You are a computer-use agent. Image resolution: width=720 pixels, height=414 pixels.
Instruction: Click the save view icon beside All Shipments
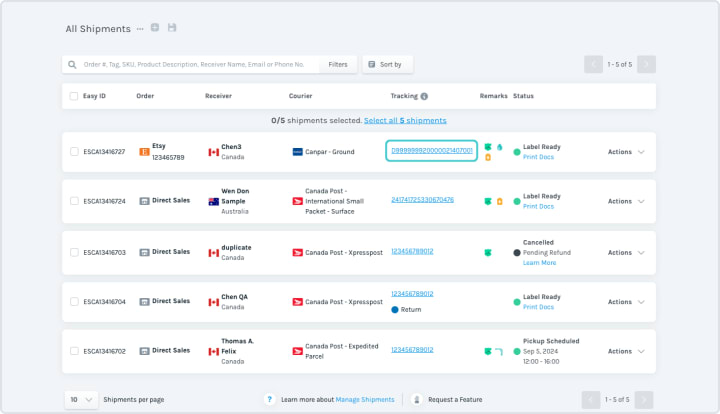tap(172, 28)
